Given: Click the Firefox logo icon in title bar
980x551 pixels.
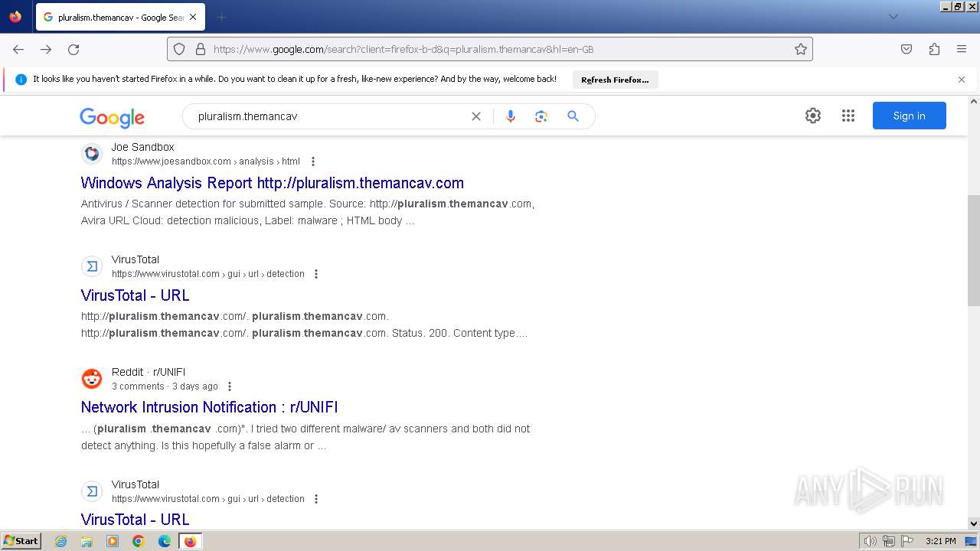Looking at the screenshot, I should 15,16.
